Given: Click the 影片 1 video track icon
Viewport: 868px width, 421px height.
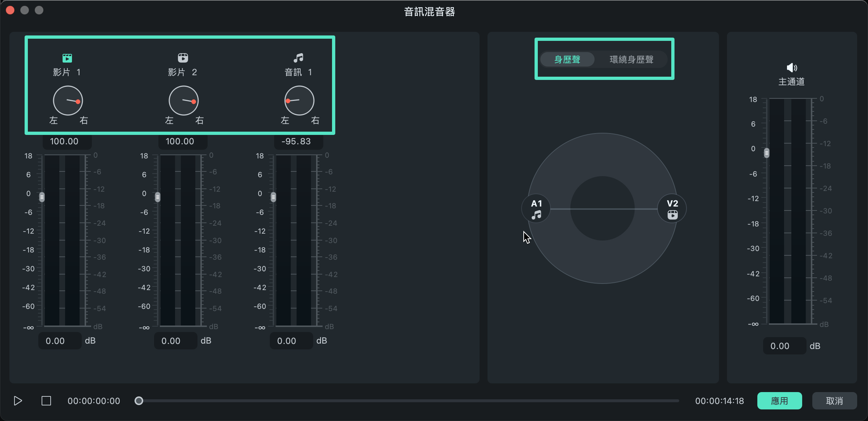Looking at the screenshot, I should pyautogui.click(x=67, y=58).
